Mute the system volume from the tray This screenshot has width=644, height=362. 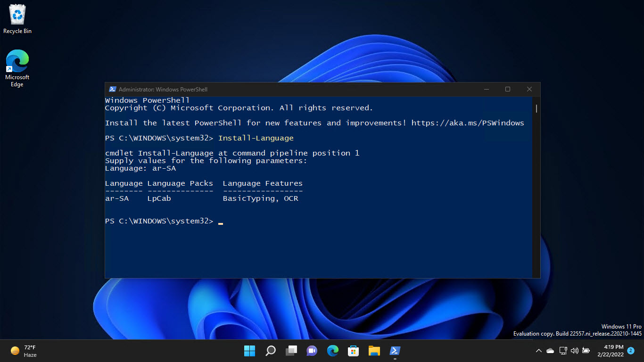pyautogui.click(x=575, y=351)
